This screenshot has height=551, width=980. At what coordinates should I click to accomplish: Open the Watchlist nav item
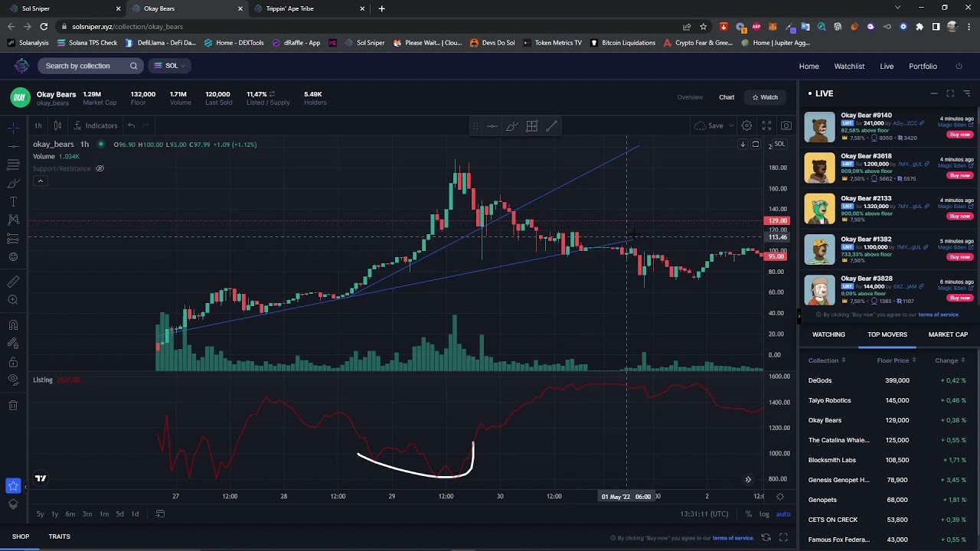(849, 66)
